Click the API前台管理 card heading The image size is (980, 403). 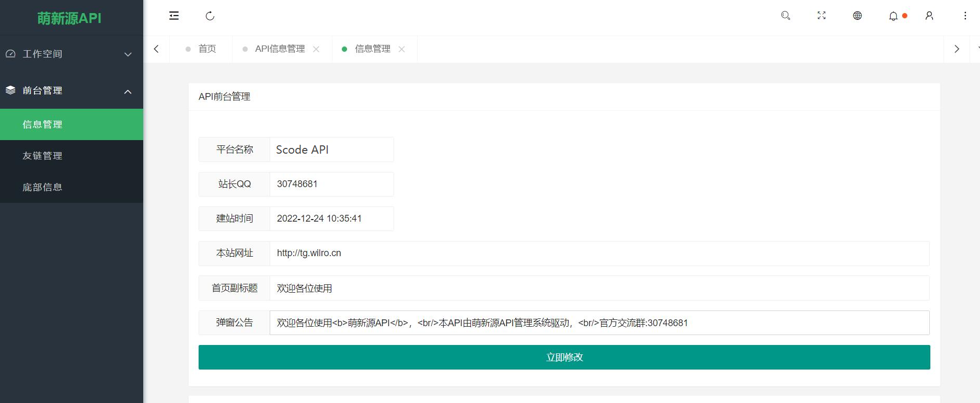(x=225, y=97)
